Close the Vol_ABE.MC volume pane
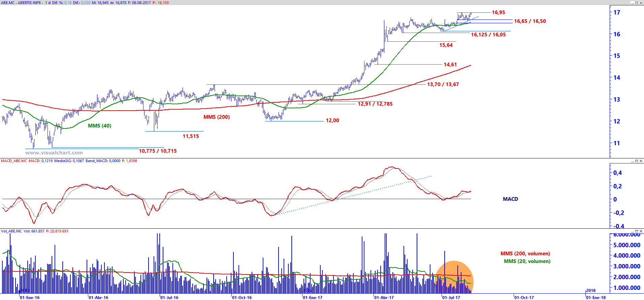 tap(641, 231)
